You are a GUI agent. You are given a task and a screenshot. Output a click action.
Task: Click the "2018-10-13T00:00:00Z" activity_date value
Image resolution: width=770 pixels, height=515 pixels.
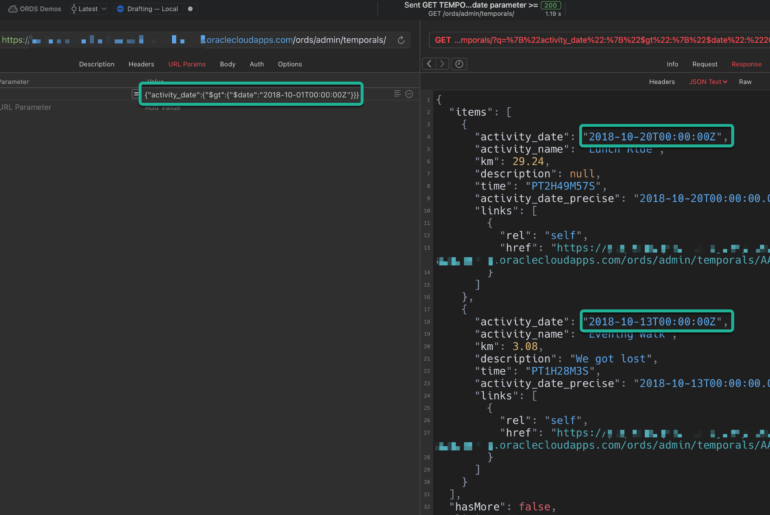tap(652, 322)
